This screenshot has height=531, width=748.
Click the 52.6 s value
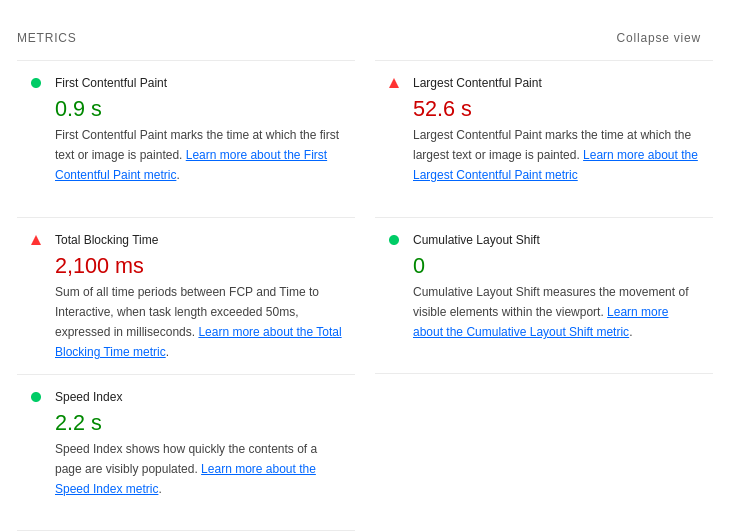click(442, 109)
